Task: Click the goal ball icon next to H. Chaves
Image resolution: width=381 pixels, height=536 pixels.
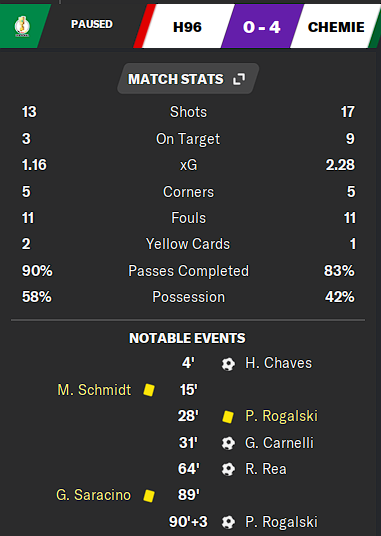Action: pos(228,364)
